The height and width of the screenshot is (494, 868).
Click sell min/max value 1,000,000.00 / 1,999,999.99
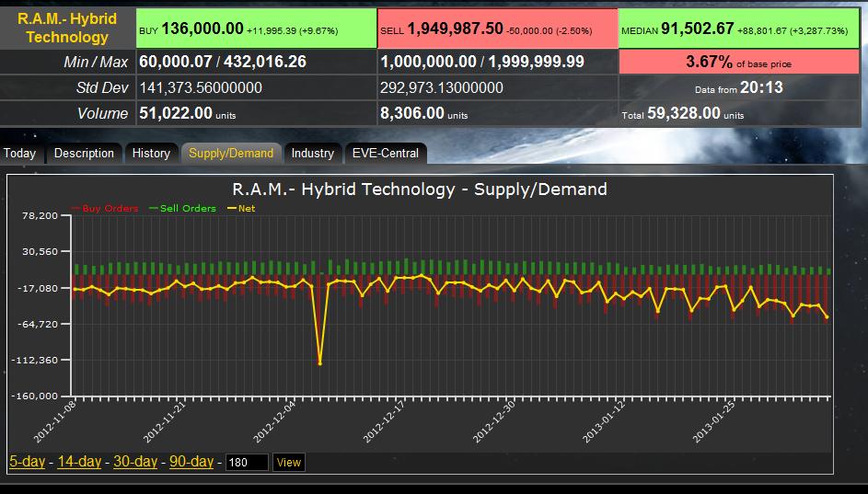click(x=482, y=62)
